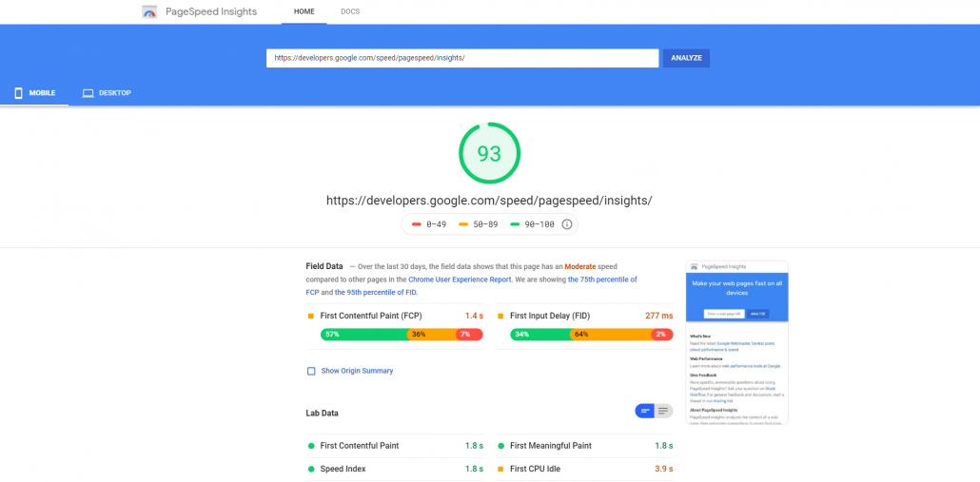The image size is (980, 482).
Task: Enable the Show Origin Summary checkbox
Action: tap(311, 371)
